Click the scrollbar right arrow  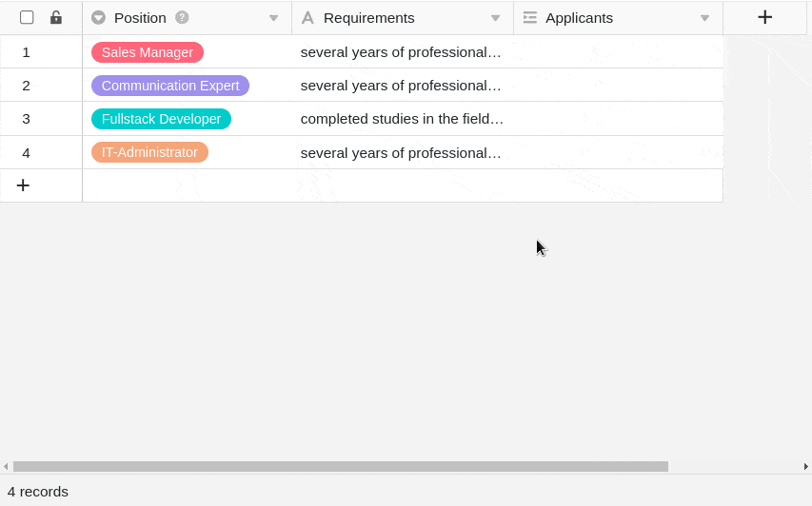point(805,466)
